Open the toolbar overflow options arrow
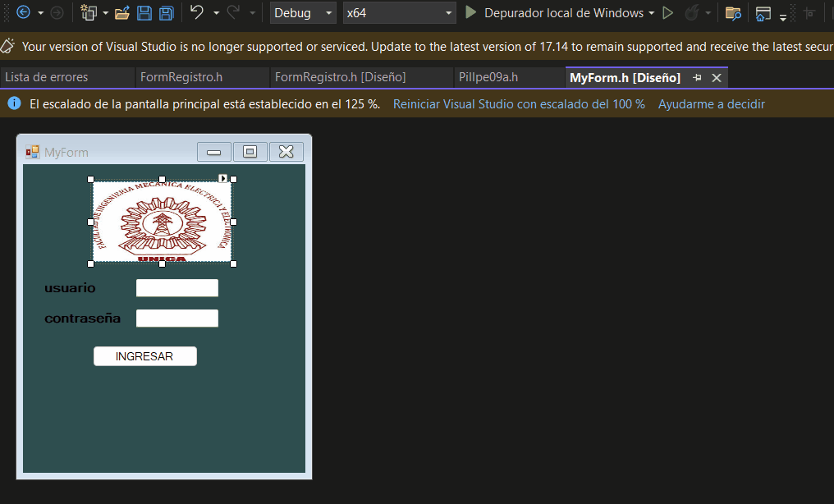Screen dimensions: 834x504 point(783,17)
